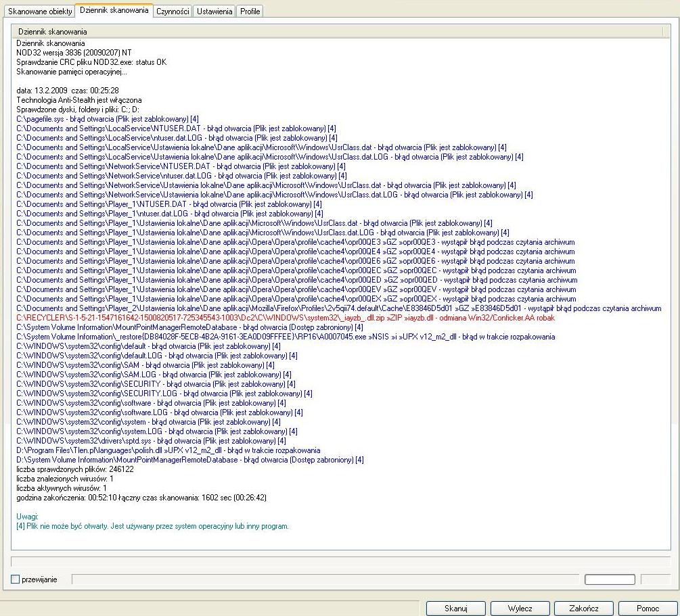Open Pomoc help button
The width and height of the screenshot is (680, 616).
pyautogui.click(x=648, y=608)
